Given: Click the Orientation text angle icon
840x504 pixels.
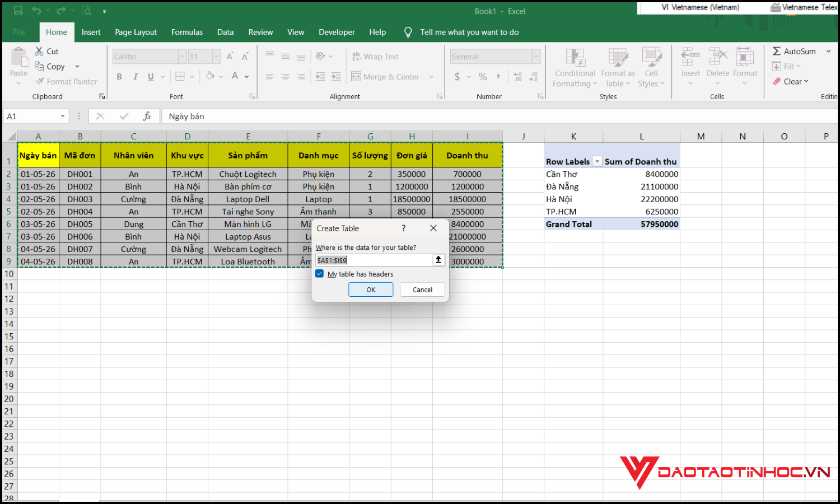Looking at the screenshot, I should coord(320,57).
